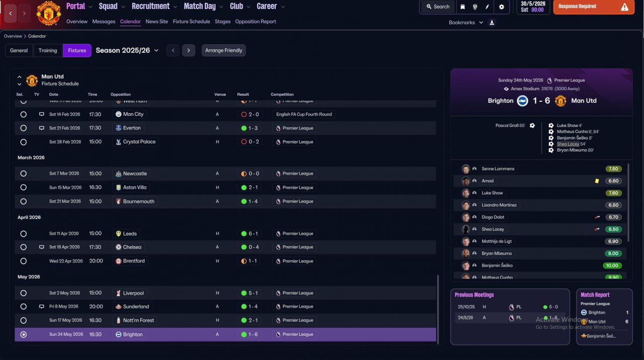The width and height of the screenshot is (644, 360).
Task: Click the pencil edit icon in toolbar
Action: (x=487, y=7)
